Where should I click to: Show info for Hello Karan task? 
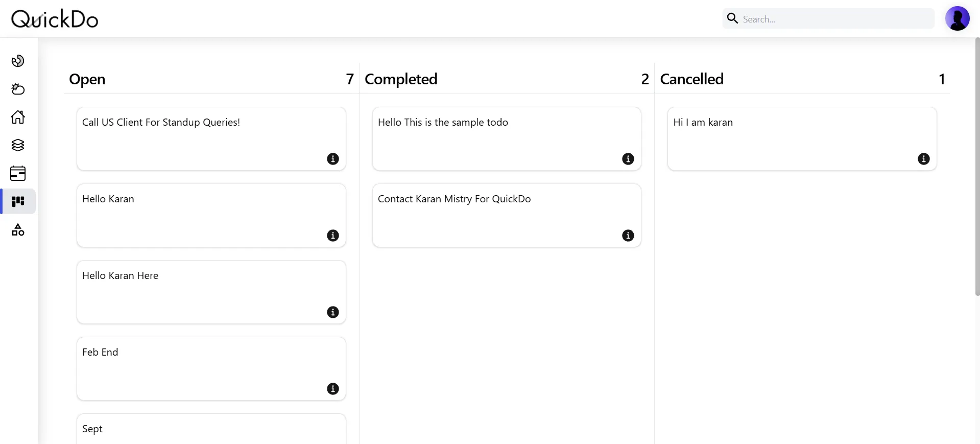click(x=333, y=236)
